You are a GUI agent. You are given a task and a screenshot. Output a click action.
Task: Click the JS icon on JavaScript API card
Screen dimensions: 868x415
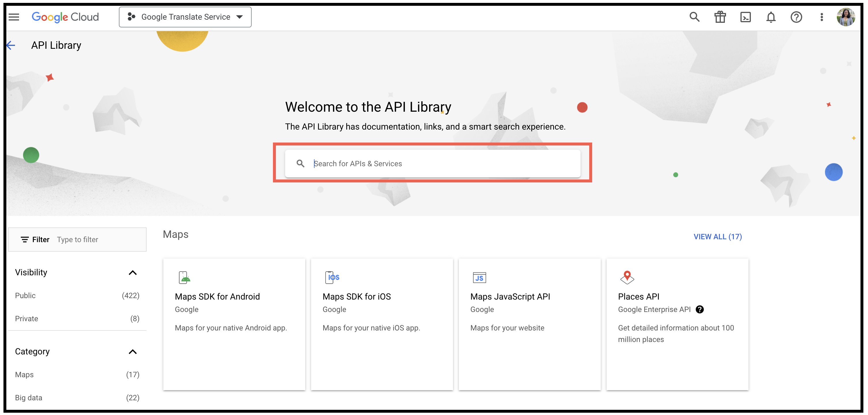pyautogui.click(x=479, y=277)
